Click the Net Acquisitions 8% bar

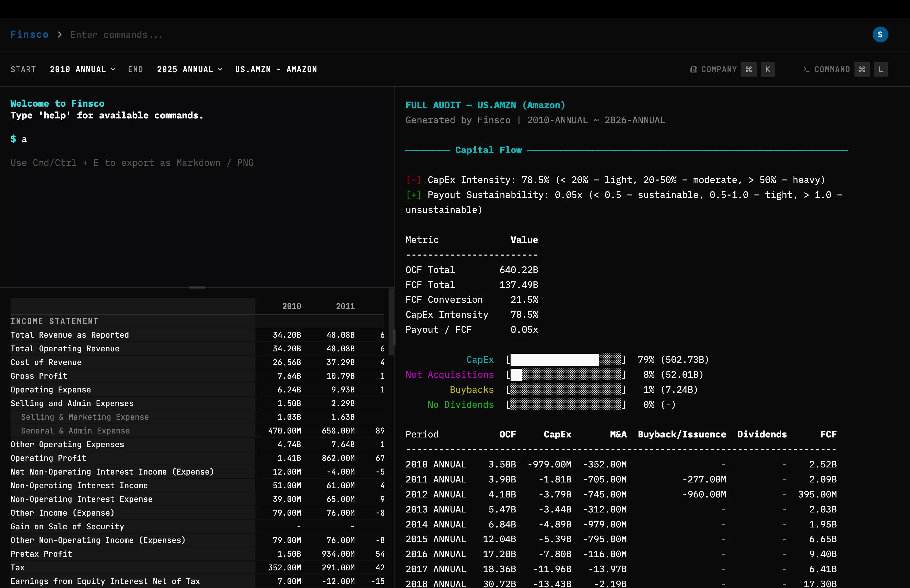tap(566, 375)
